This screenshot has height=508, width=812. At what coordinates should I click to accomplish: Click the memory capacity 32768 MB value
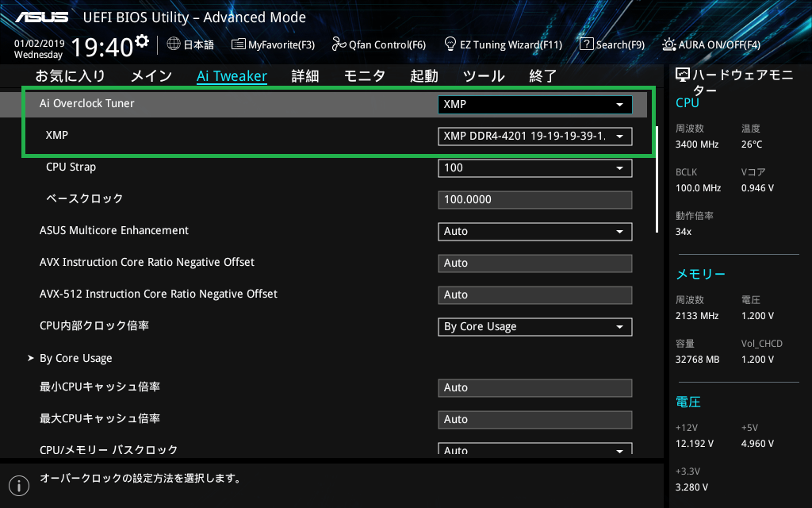tap(697, 360)
